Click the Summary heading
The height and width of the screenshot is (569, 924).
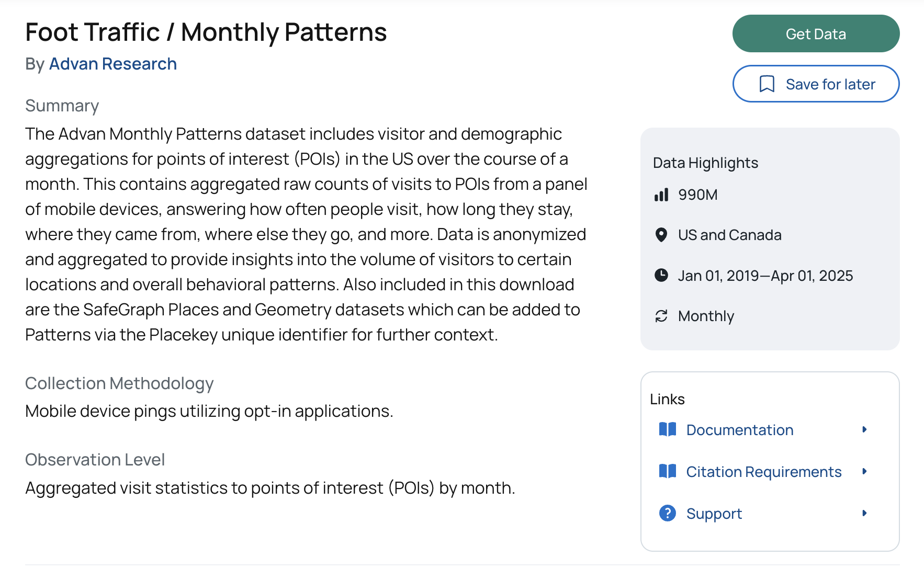[x=62, y=106]
